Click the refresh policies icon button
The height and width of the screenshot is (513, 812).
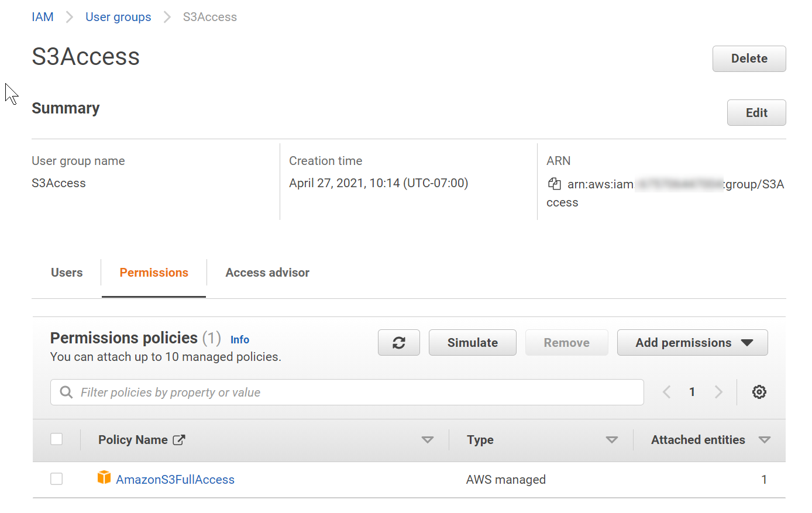point(399,343)
